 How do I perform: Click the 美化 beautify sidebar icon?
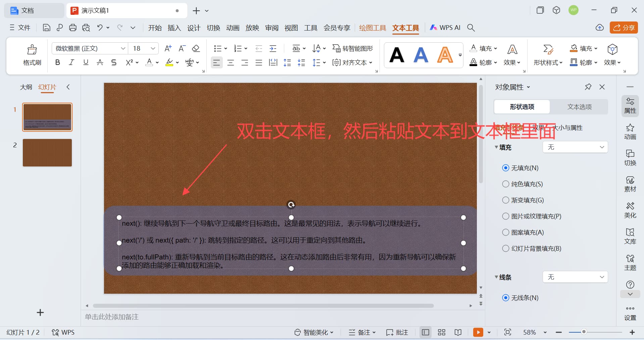(x=630, y=210)
